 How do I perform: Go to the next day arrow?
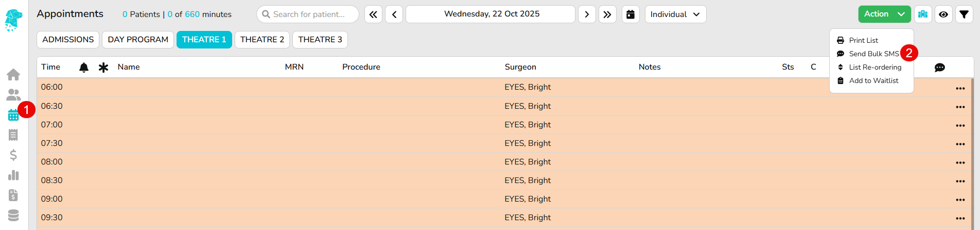587,14
